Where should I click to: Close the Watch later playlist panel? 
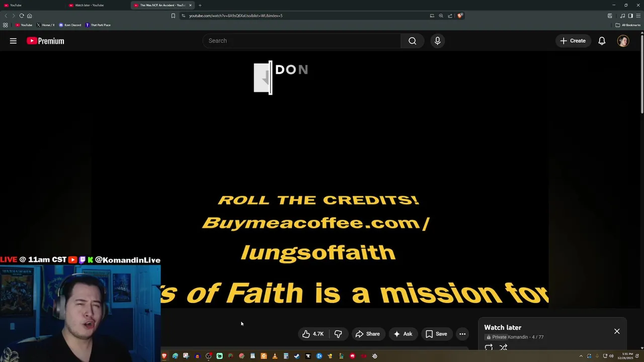click(617, 331)
